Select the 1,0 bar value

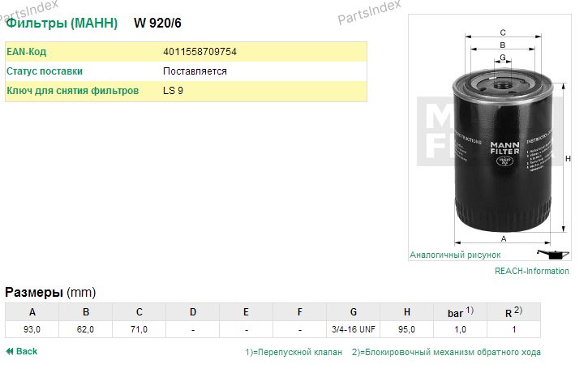[x=461, y=329]
